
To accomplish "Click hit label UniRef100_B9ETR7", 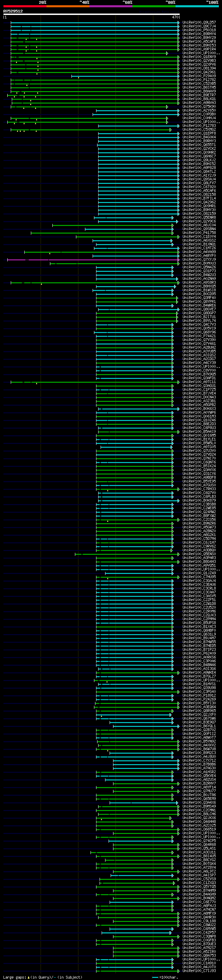I will 199,96.
